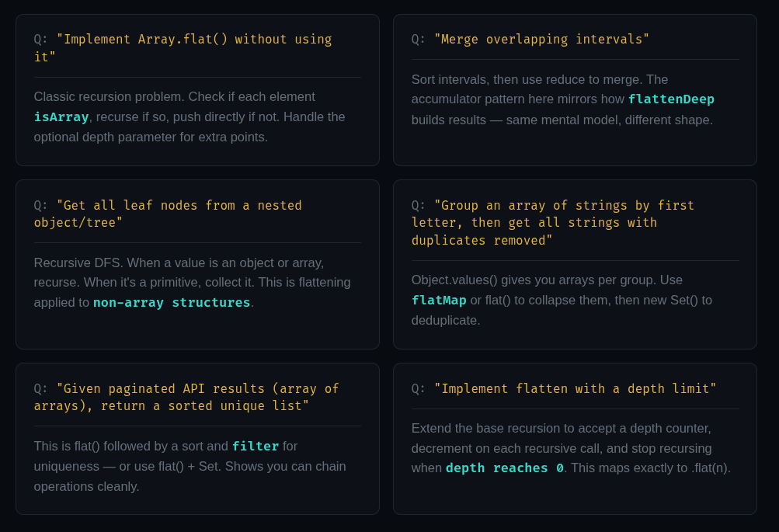Viewport: 779px width, 532px height.
Task: Click the flatMap highlighted keyword
Action: pos(439,301)
